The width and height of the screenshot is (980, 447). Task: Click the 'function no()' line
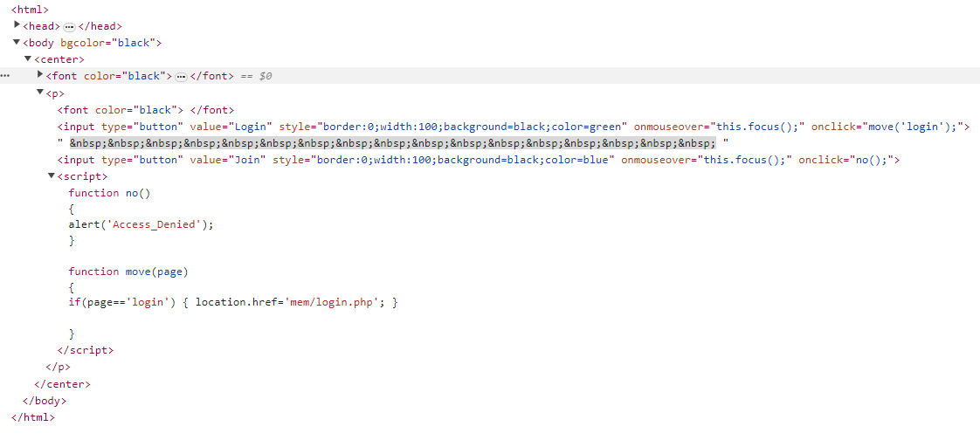point(109,193)
